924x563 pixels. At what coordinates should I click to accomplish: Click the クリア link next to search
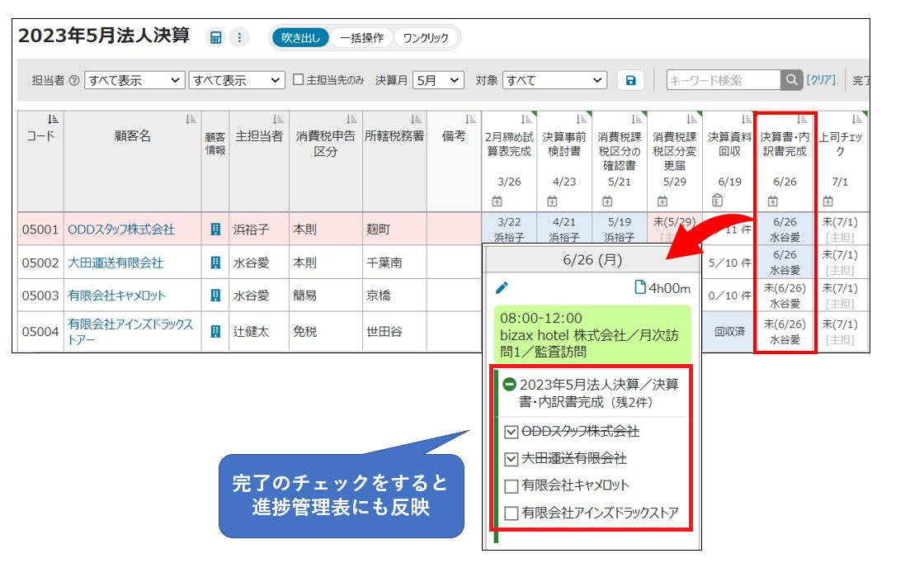click(821, 80)
